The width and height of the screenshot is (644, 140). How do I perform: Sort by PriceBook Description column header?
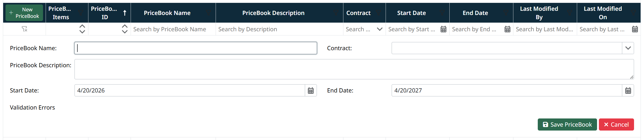click(273, 13)
